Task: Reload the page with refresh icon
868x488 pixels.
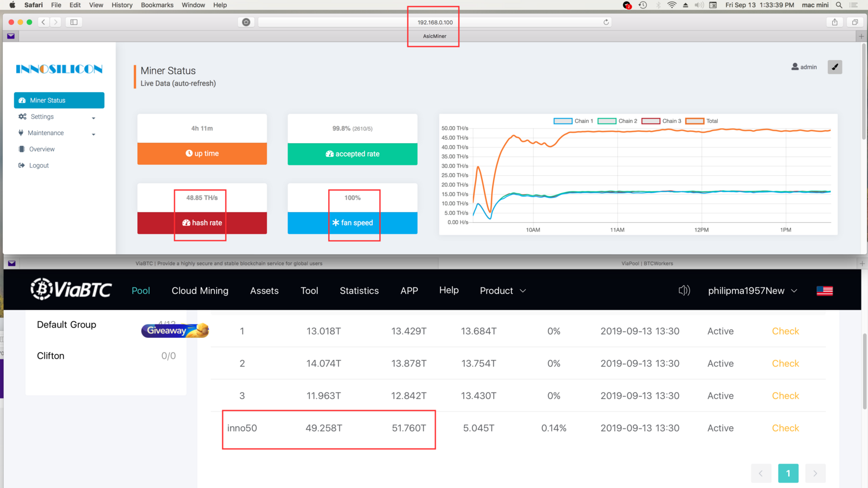Action: 606,22
